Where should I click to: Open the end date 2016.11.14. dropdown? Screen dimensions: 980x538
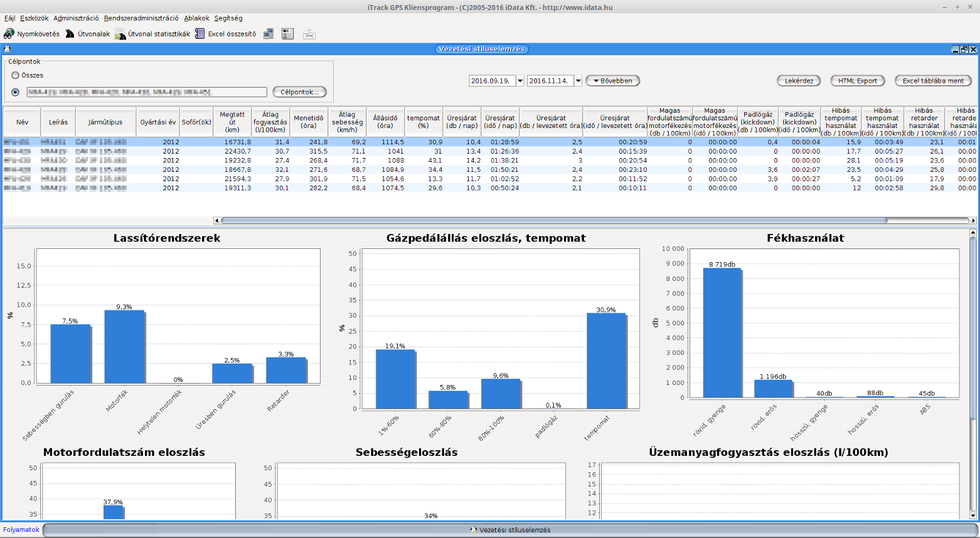[578, 81]
